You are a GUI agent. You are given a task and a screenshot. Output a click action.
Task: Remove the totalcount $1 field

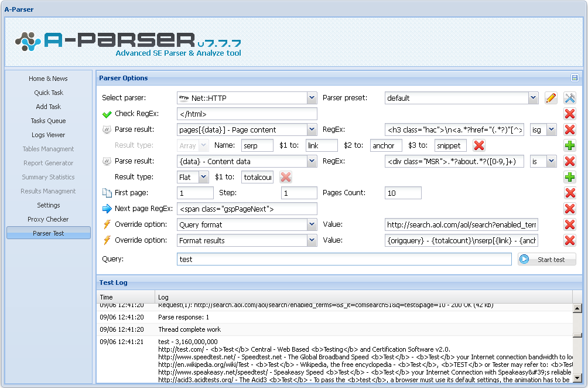[x=286, y=177]
